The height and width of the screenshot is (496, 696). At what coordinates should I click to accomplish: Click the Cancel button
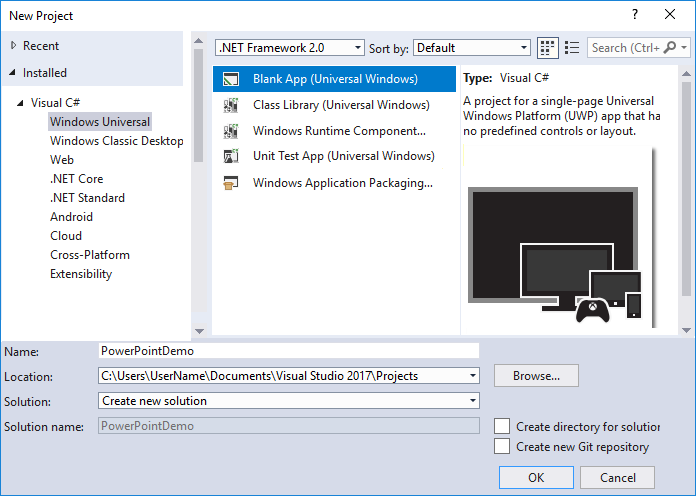tap(616, 477)
